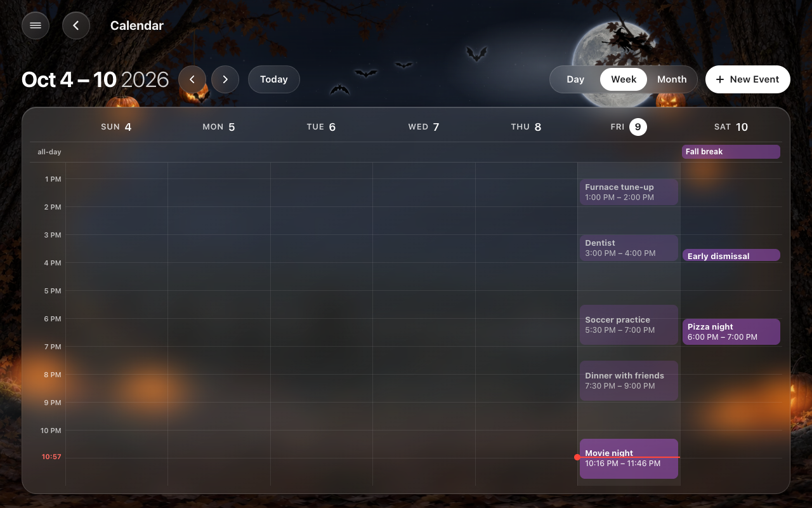Viewport: 812px width, 508px height.
Task: Open the Dentist appointment event
Action: tap(629, 248)
